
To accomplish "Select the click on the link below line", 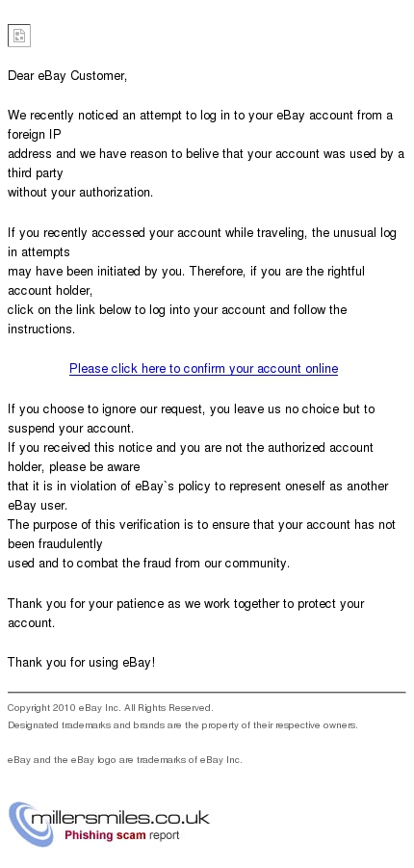I will (x=177, y=310).
